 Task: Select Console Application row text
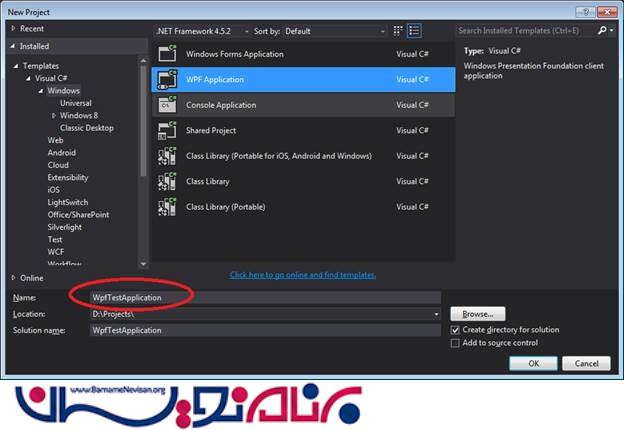[221, 105]
